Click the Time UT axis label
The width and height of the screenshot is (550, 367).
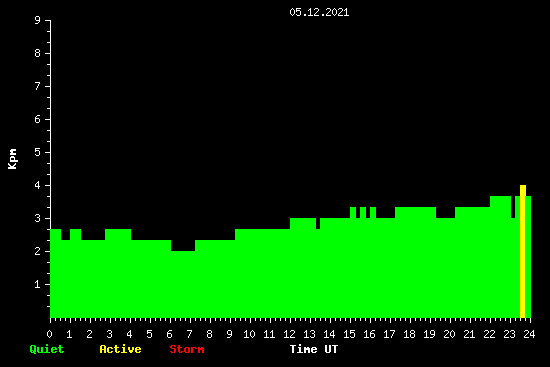(314, 349)
